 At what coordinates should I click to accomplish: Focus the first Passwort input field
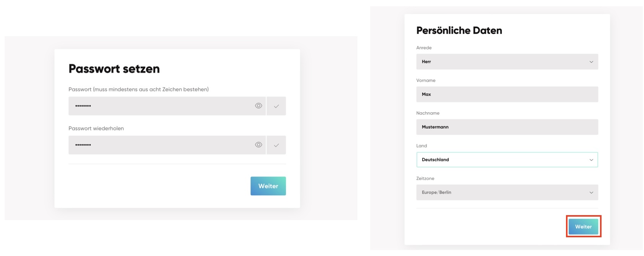tap(161, 106)
